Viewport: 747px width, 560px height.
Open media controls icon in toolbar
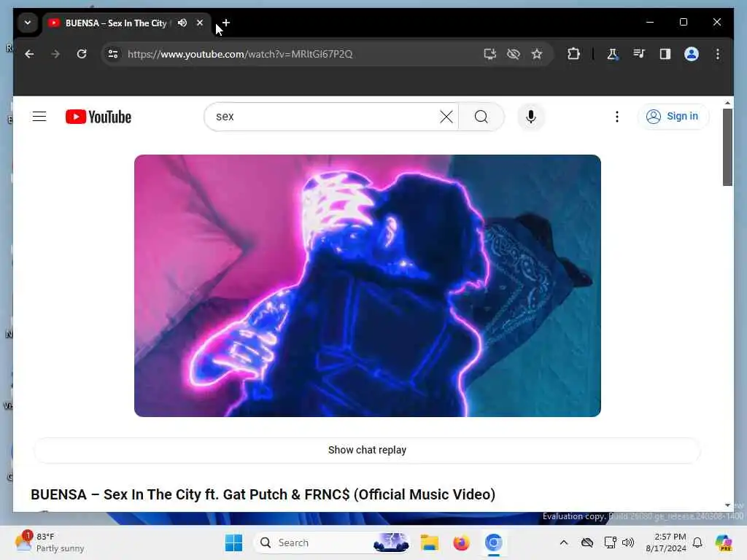click(639, 54)
